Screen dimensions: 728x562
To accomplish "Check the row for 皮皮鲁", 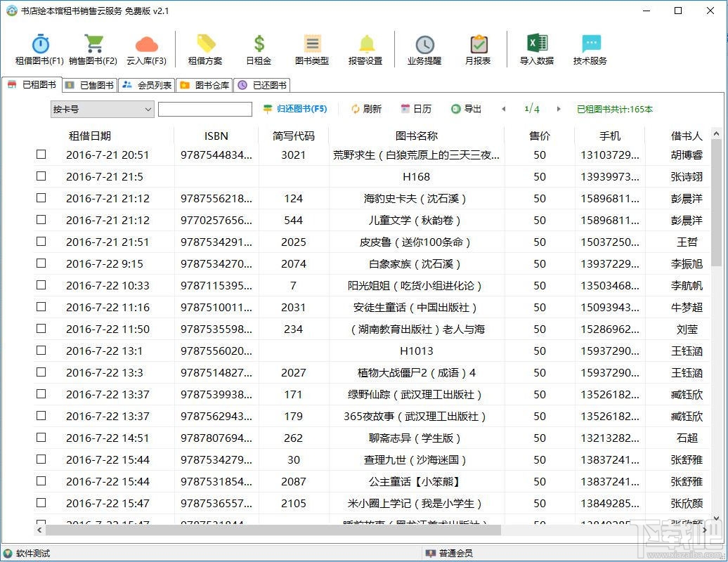I will coord(41,242).
